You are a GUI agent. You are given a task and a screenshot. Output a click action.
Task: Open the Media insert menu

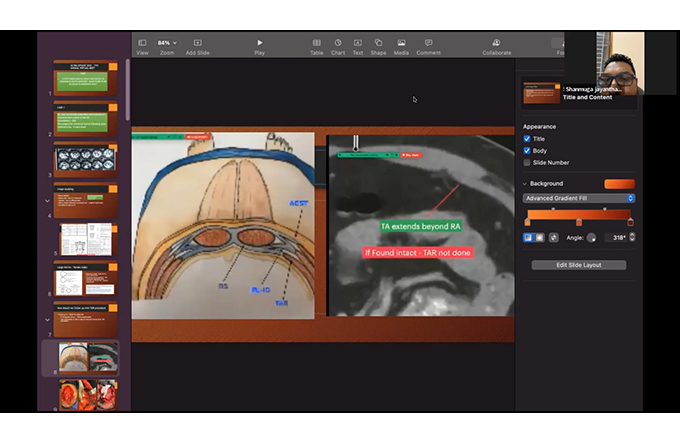(401, 47)
